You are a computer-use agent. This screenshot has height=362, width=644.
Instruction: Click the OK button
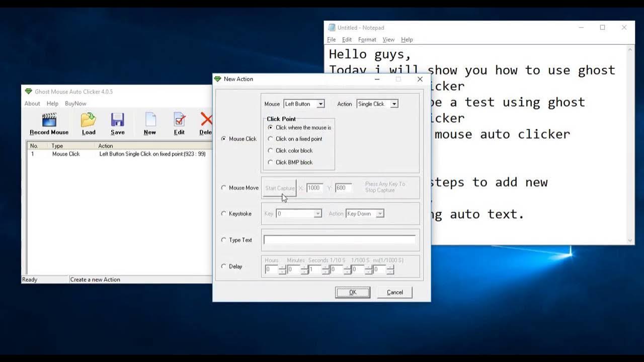click(353, 292)
